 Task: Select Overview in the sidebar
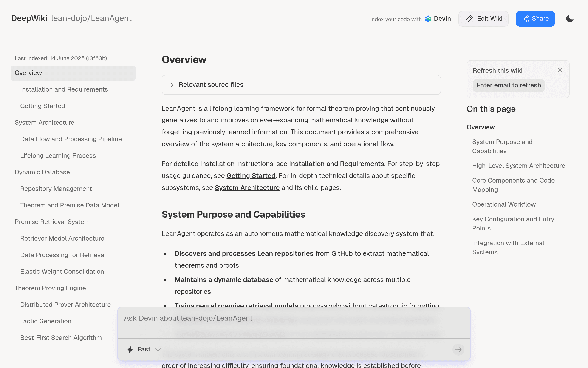coord(73,73)
